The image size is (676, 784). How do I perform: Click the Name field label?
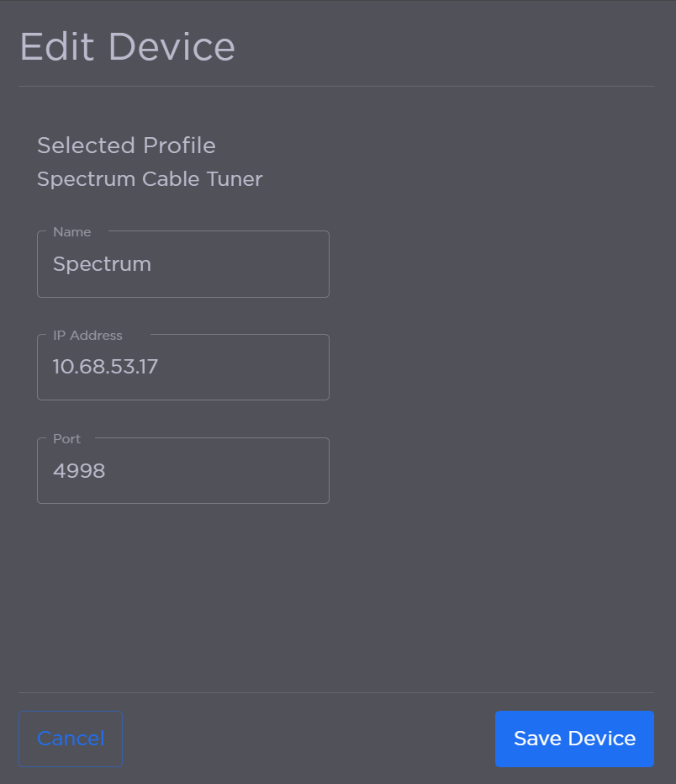(71, 231)
